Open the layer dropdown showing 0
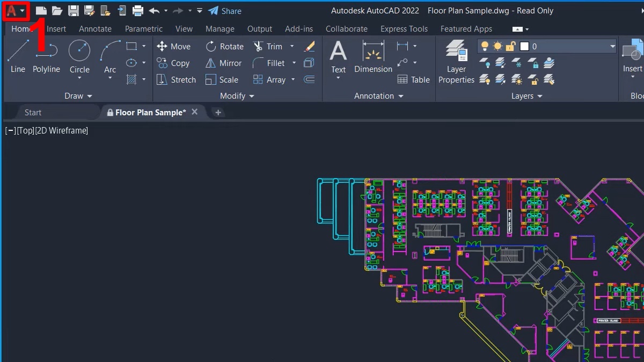Screen dimensions: 644x362 coord(613,47)
